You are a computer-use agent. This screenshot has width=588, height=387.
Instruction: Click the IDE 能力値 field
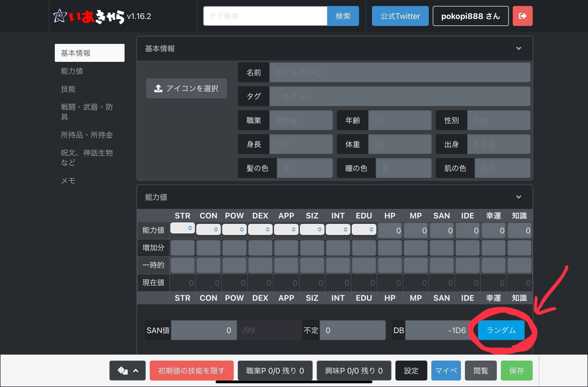click(x=468, y=230)
